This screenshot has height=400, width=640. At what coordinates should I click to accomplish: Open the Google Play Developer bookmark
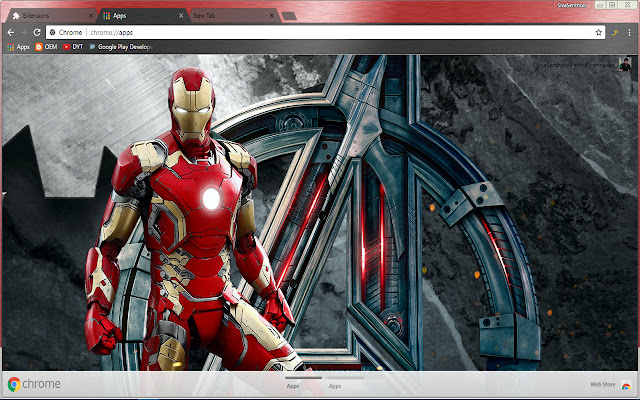120,47
